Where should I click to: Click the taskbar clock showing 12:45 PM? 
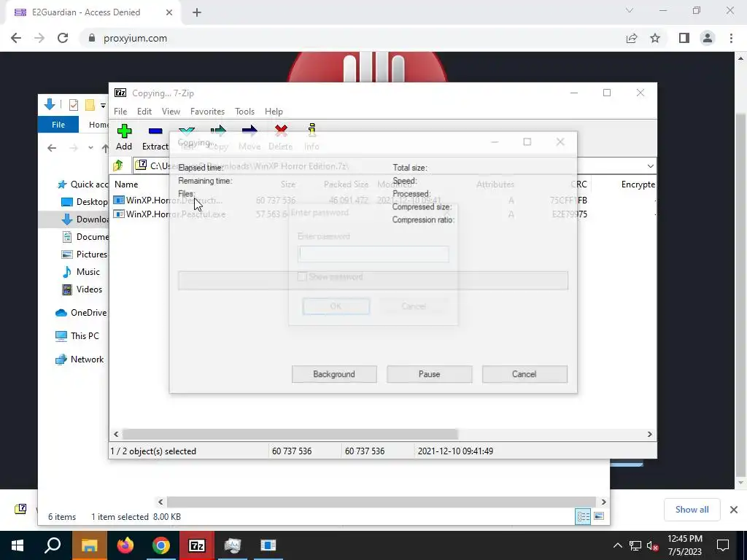click(x=684, y=545)
